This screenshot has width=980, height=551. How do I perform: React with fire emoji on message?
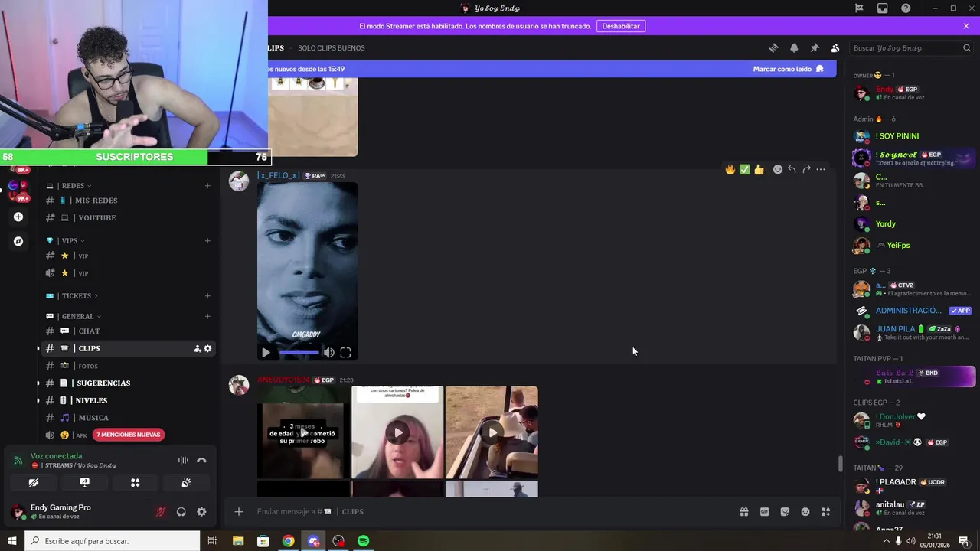pos(730,169)
